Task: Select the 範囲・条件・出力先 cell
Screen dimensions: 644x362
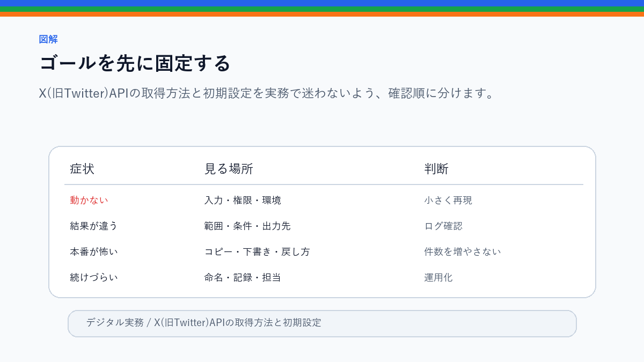Action: (x=247, y=226)
